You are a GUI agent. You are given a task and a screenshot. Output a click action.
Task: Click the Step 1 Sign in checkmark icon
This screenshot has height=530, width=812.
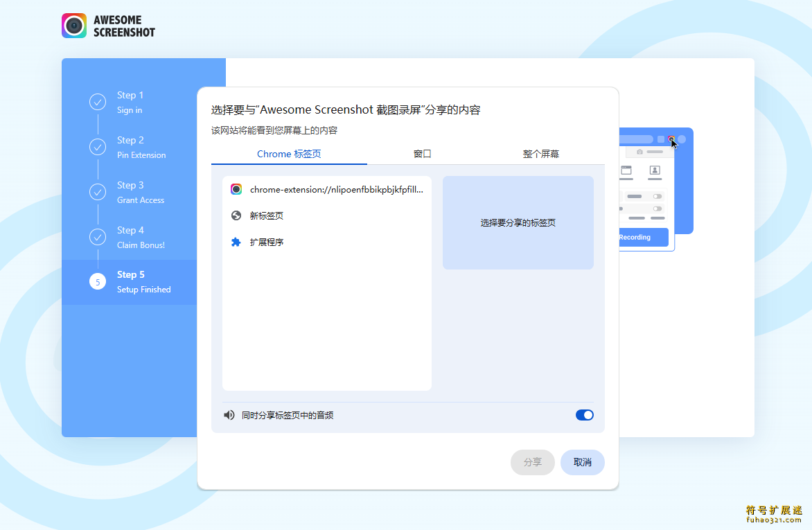[98, 102]
